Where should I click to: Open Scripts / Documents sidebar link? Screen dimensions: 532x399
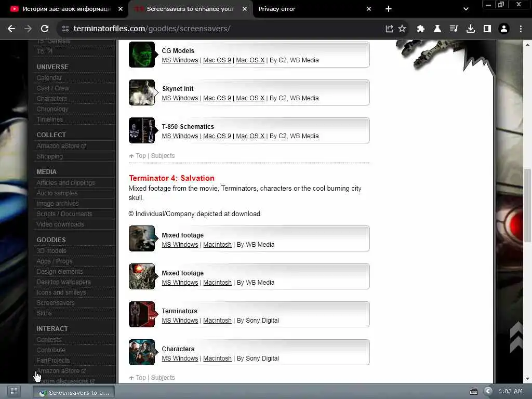[x=64, y=214]
